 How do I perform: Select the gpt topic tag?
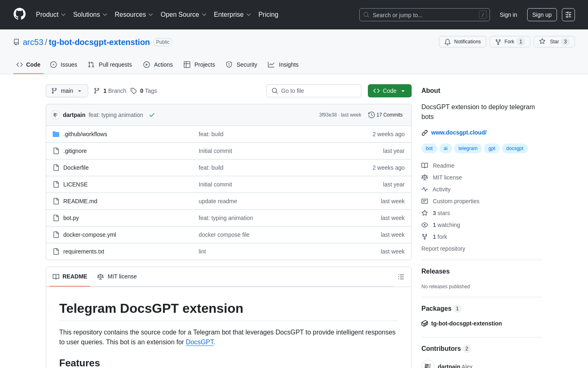coord(492,148)
